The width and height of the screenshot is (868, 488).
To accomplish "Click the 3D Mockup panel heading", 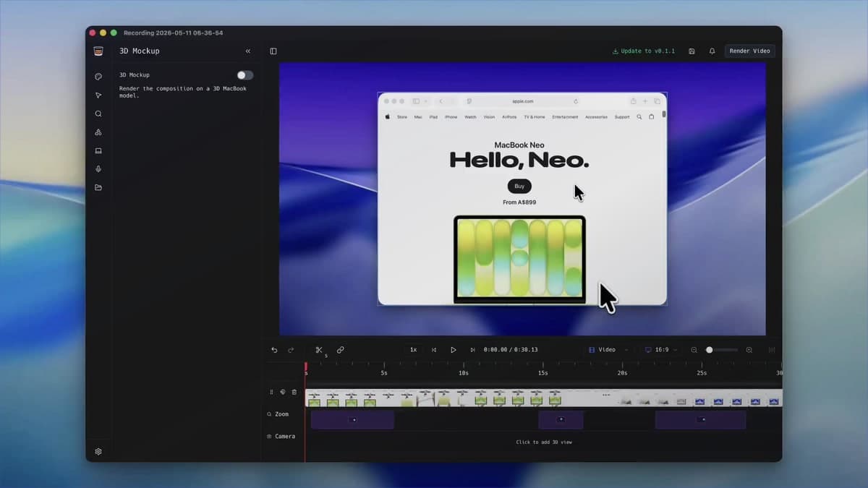I will [x=140, y=51].
